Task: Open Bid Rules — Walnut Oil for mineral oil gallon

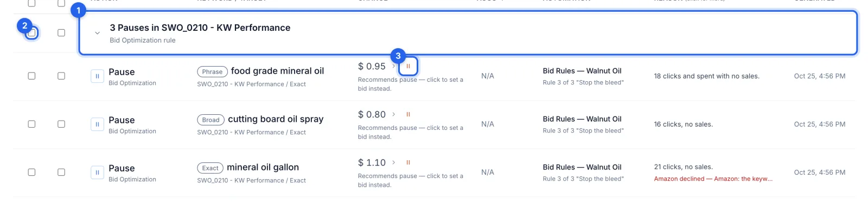Action: (582, 167)
